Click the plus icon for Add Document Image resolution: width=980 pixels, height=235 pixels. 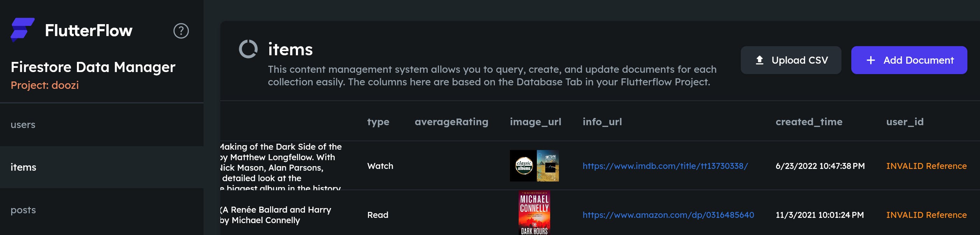tap(871, 60)
